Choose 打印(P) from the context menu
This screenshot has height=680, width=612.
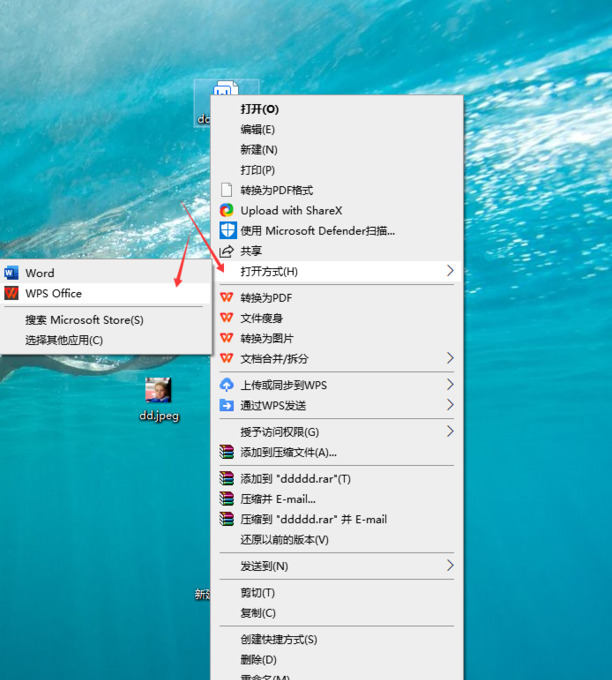(337, 170)
